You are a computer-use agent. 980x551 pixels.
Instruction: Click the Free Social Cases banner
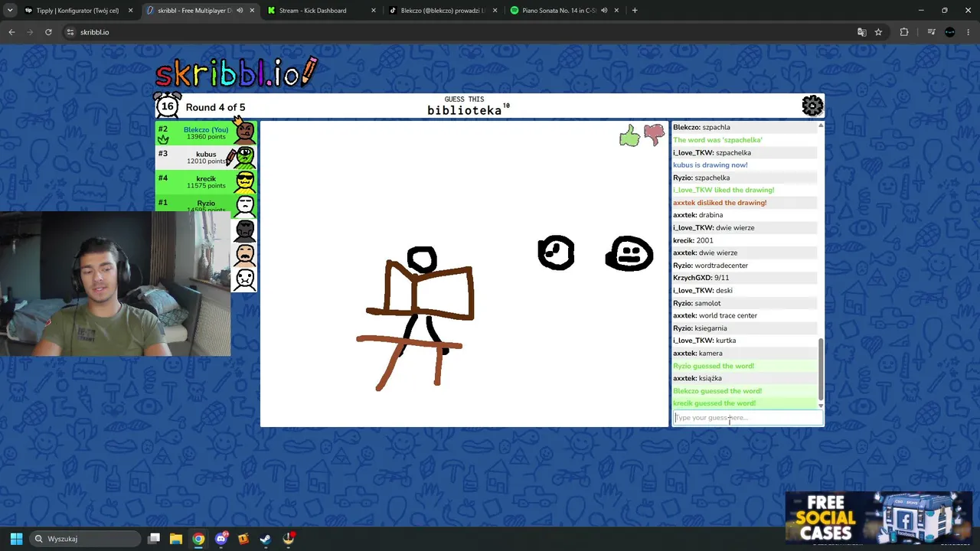[x=879, y=519]
